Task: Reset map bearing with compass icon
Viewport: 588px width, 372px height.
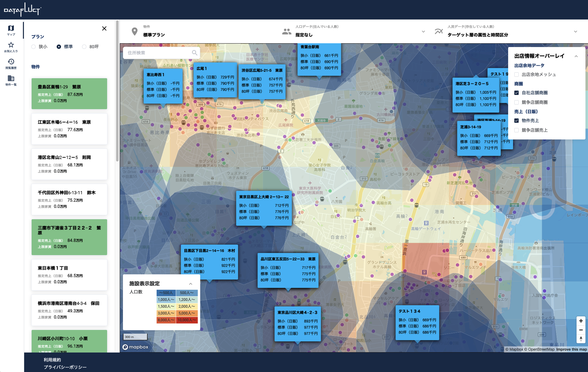Action: pyautogui.click(x=581, y=339)
